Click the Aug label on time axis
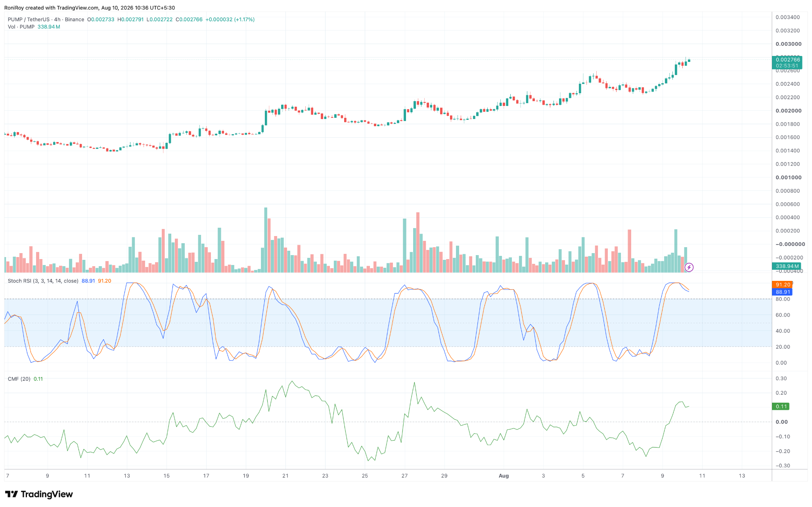812x507 pixels. [x=504, y=476]
